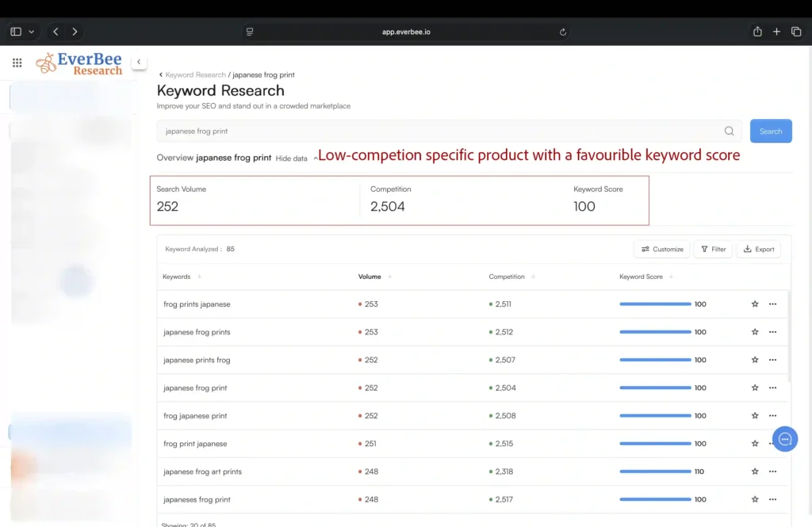The width and height of the screenshot is (812, 527).
Task: Open the floating chat bubble at bottom right
Action: point(784,438)
